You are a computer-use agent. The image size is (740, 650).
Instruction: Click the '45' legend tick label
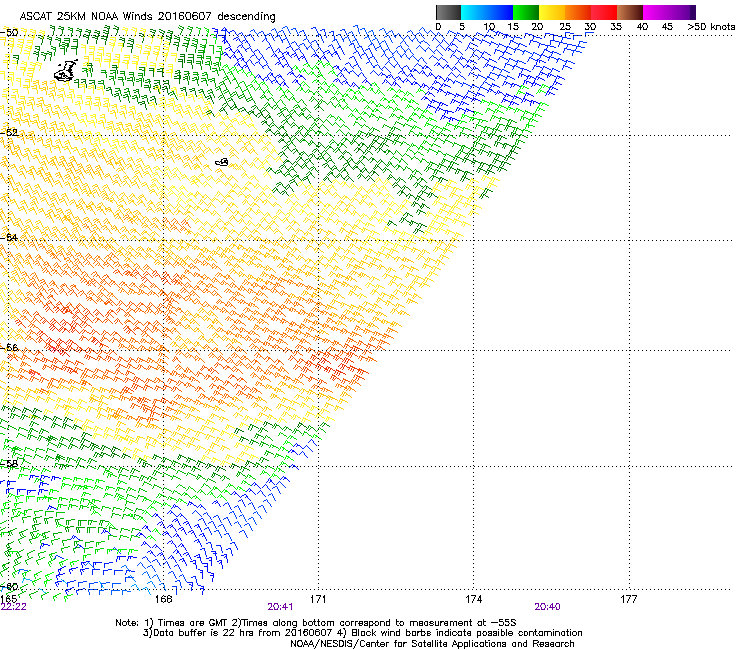click(x=667, y=27)
